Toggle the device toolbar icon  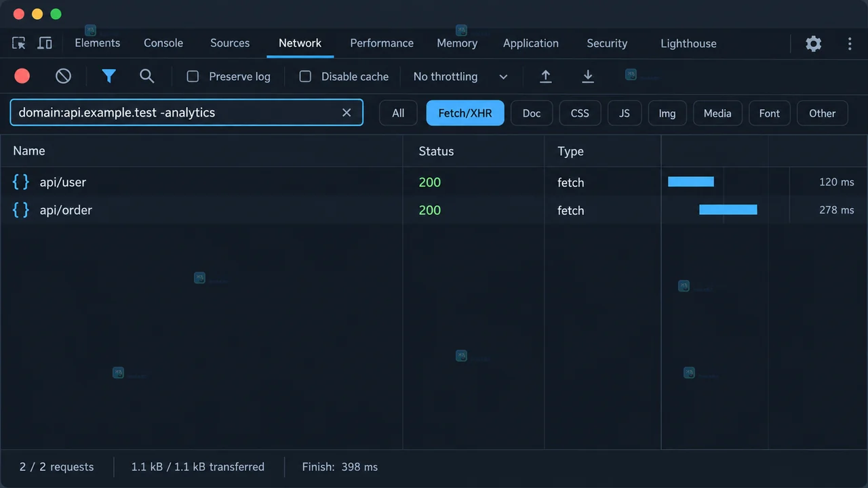point(45,43)
